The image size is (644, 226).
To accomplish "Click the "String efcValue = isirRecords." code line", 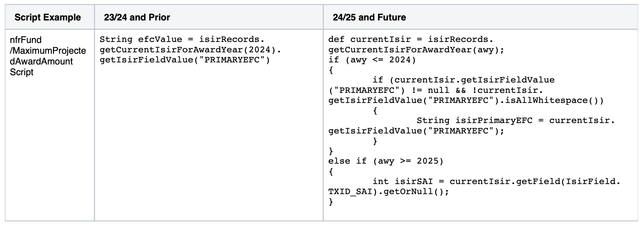I will (x=182, y=40).
